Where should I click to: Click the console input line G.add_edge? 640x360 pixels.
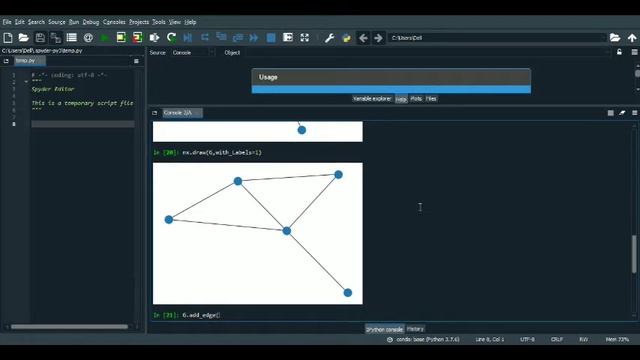[x=201, y=315]
